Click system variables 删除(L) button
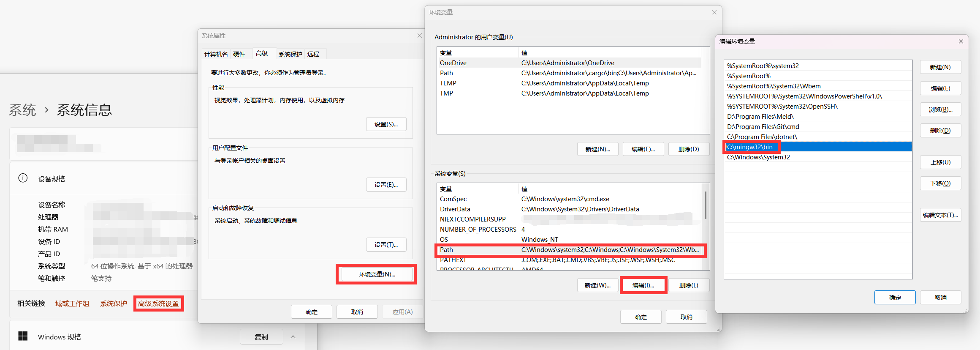 pyautogui.click(x=689, y=285)
